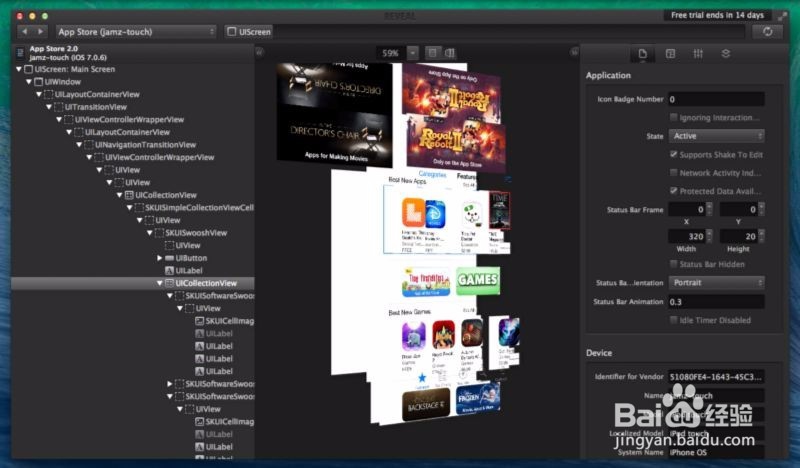Image resolution: width=800 pixels, height=468 pixels.
Task: Toggle Ignoring Interaction checkbox
Action: 673,117
